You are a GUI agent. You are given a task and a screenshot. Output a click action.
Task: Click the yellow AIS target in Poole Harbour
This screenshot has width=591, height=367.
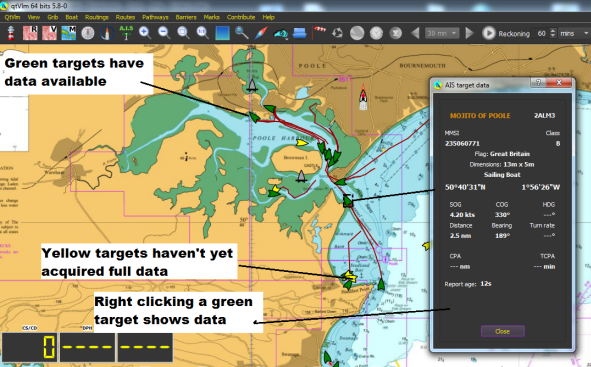[302, 142]
